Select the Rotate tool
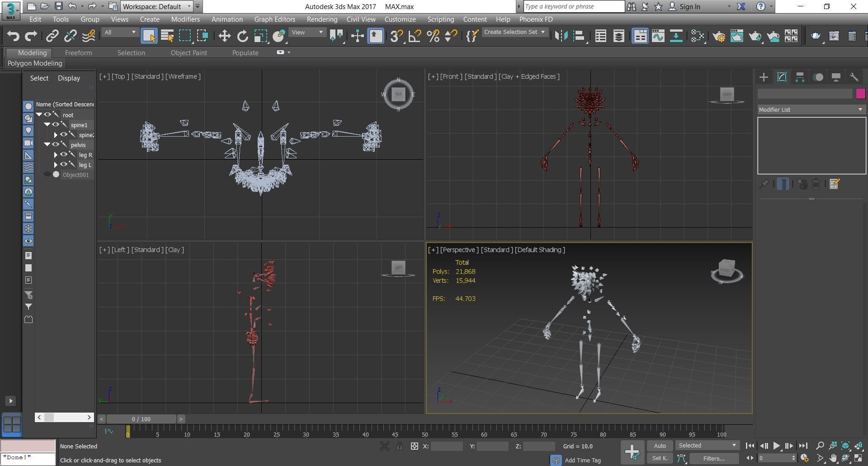Viewport: 868px width, 466px height. coord(242,36)
